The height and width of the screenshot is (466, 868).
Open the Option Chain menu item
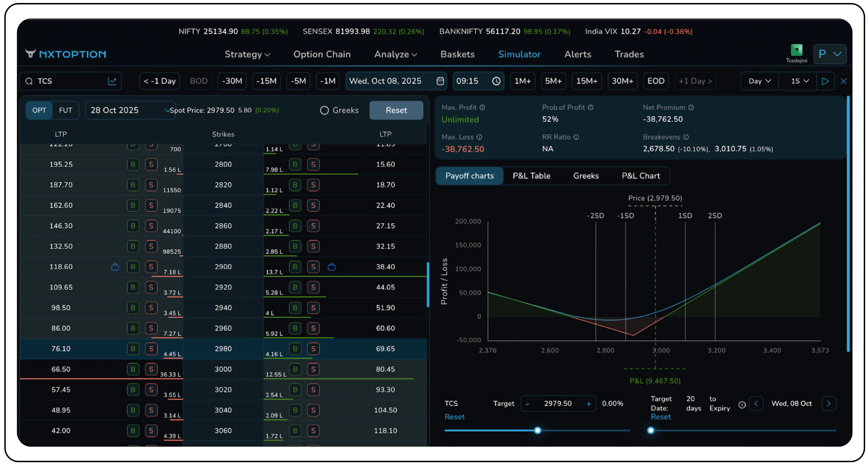pos(322,54)
